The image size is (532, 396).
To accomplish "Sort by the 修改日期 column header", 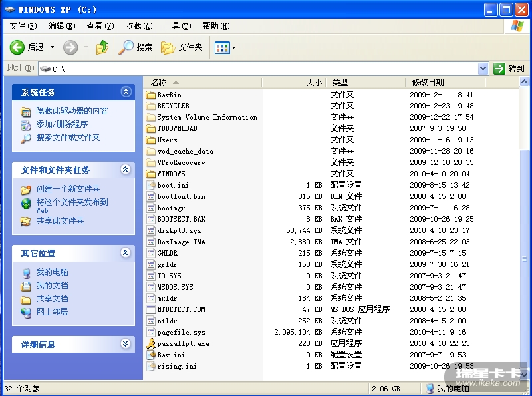I will [x=428, y=83].
